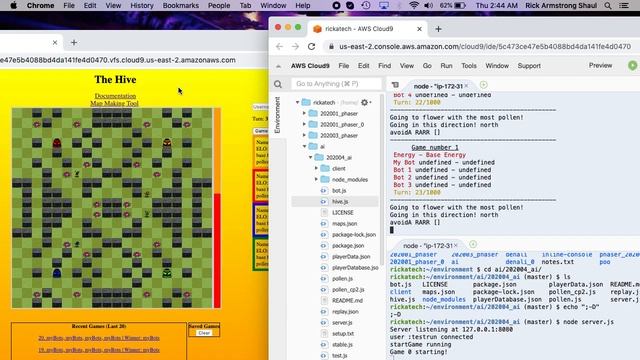
Task: Open pollen.js in the file tree
Action: point(342,279)
